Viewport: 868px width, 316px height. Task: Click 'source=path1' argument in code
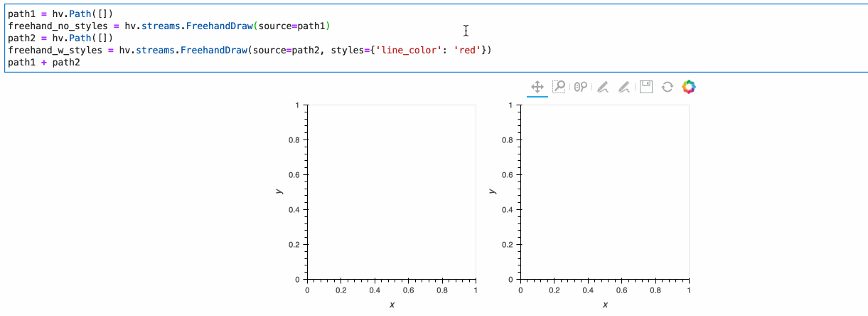(x=293, y=26)
